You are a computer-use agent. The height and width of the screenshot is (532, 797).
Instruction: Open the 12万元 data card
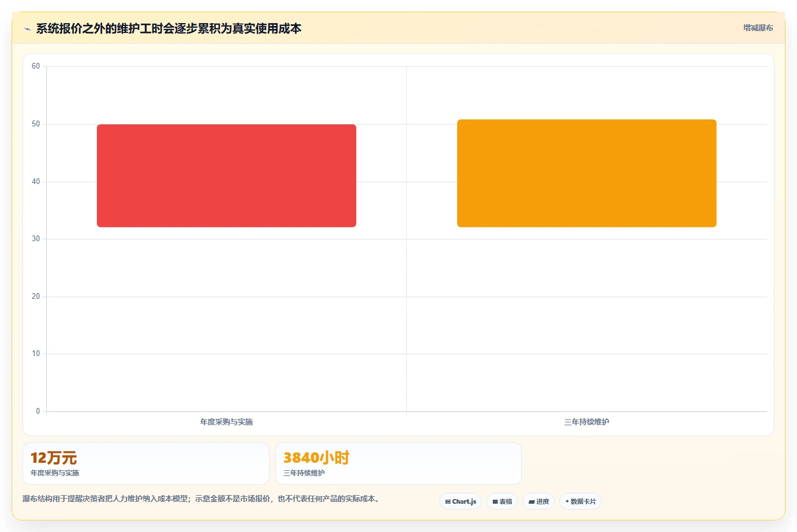146,463
